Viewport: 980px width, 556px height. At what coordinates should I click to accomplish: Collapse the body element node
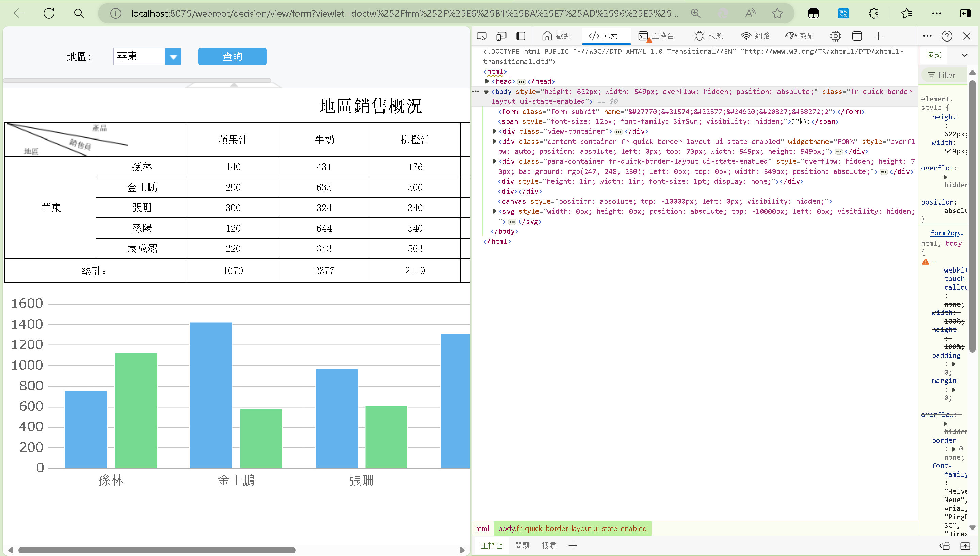(x=486, y=92)
